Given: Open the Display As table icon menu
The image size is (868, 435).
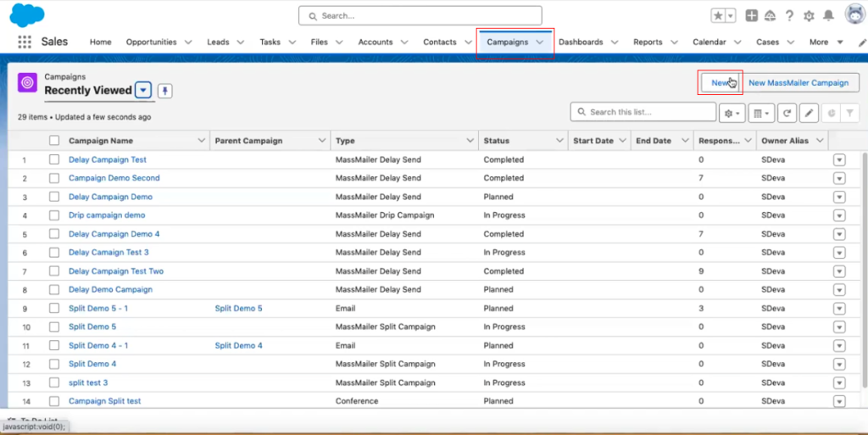Looking at the screenshot, I should coord(761,113).
